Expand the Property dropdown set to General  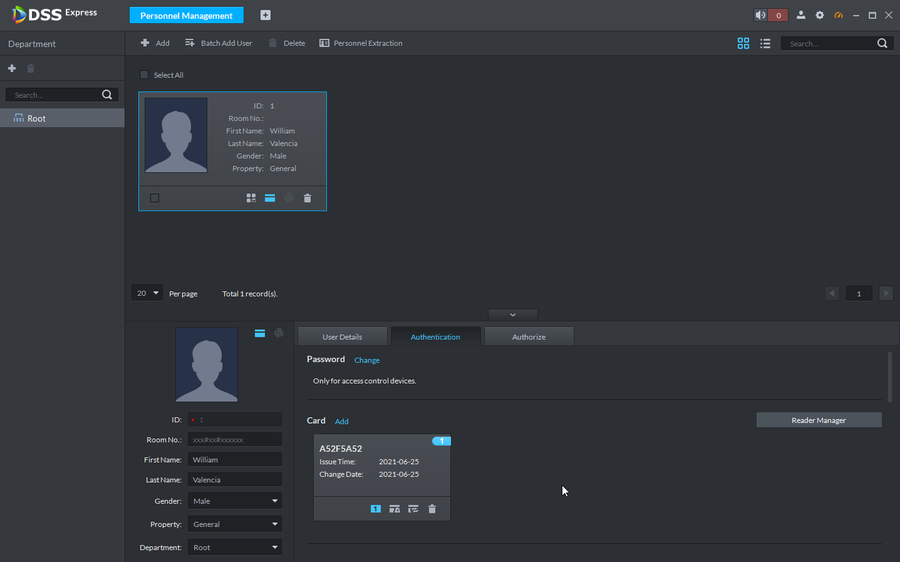point(234,524)
